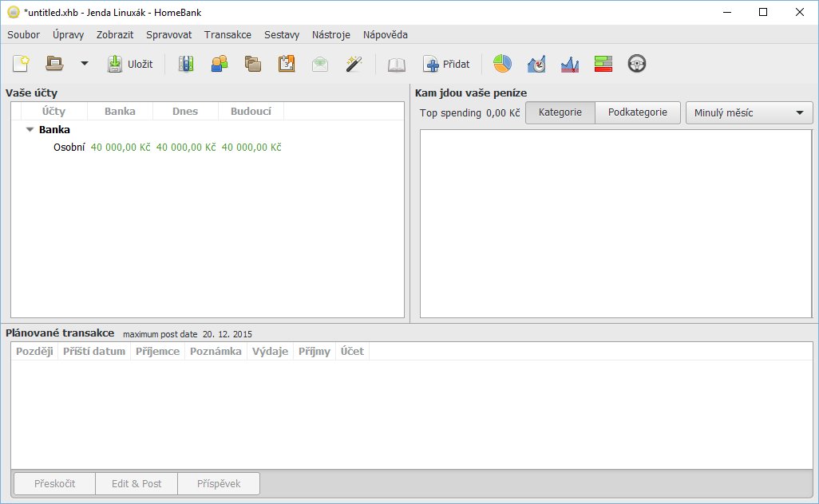Open the vehicle cost steering wheel report
This screenshot has width=819, height=504.
pyautogui.click(x=636, y=64)
